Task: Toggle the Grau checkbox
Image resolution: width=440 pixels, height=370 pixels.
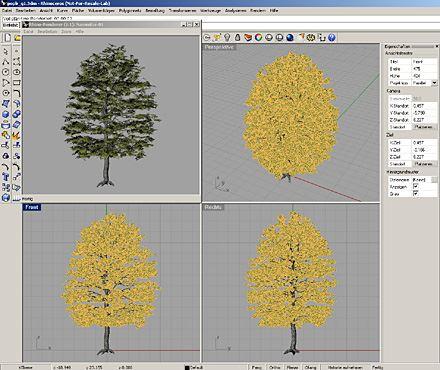Action: (x=416, y=193)
